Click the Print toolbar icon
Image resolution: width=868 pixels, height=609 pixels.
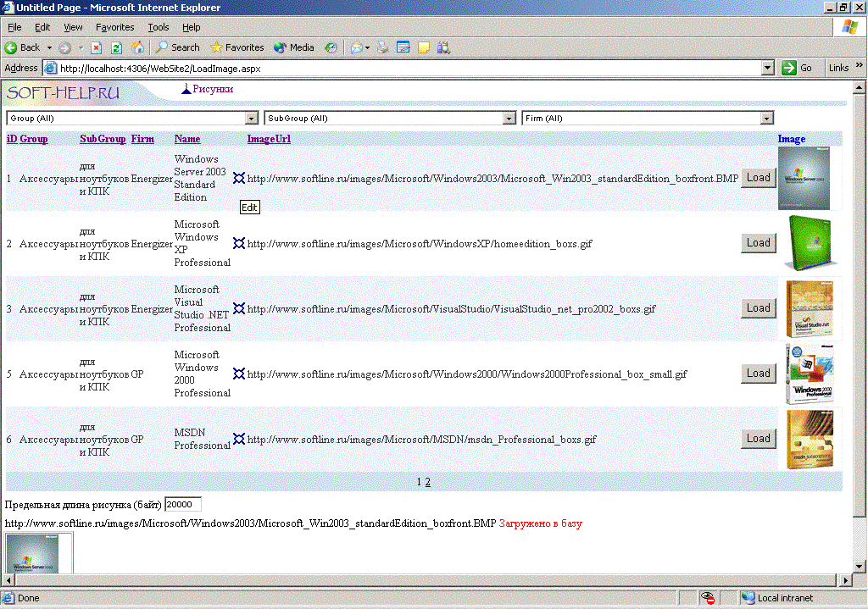pyautogui.click(x=382, y=47)
